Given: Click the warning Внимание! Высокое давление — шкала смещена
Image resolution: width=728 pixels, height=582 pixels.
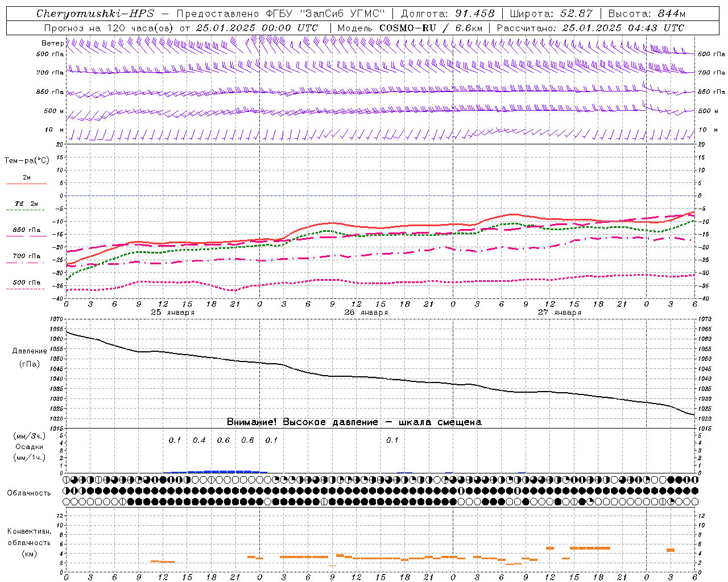Looking at the screenshot, I should [x=354, y=422].
